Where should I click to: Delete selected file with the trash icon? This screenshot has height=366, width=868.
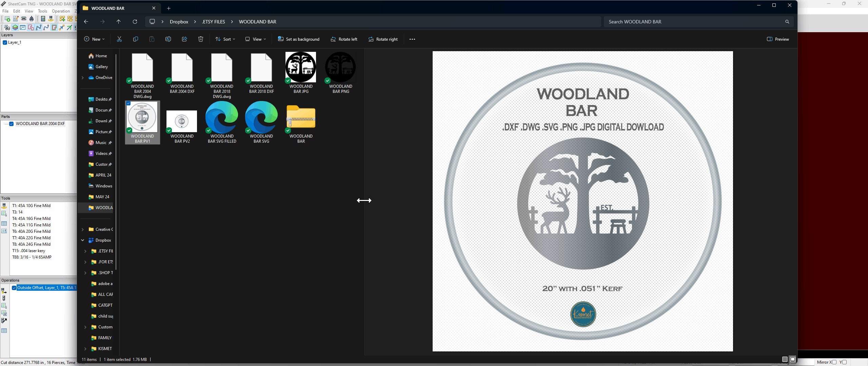pyautogui.click(x=200, y=39)
